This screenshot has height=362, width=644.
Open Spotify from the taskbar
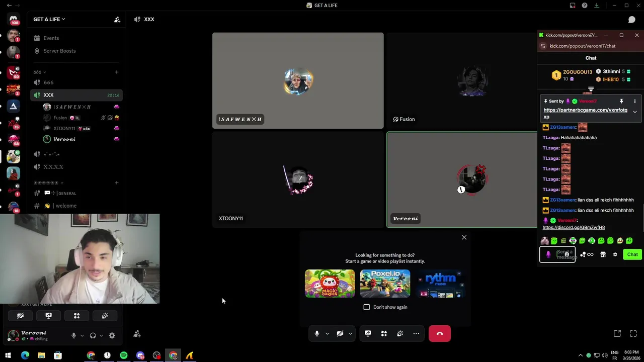[x=124, y=355]
